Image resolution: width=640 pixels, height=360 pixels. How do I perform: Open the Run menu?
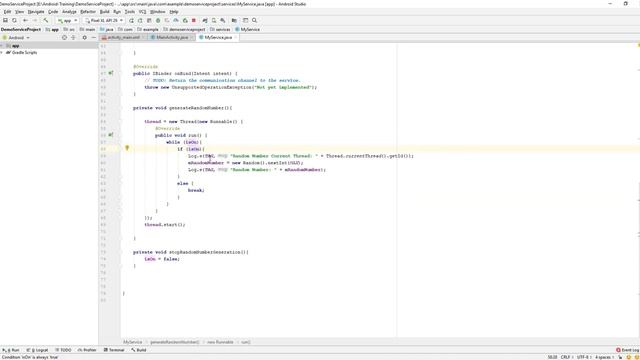117,12
